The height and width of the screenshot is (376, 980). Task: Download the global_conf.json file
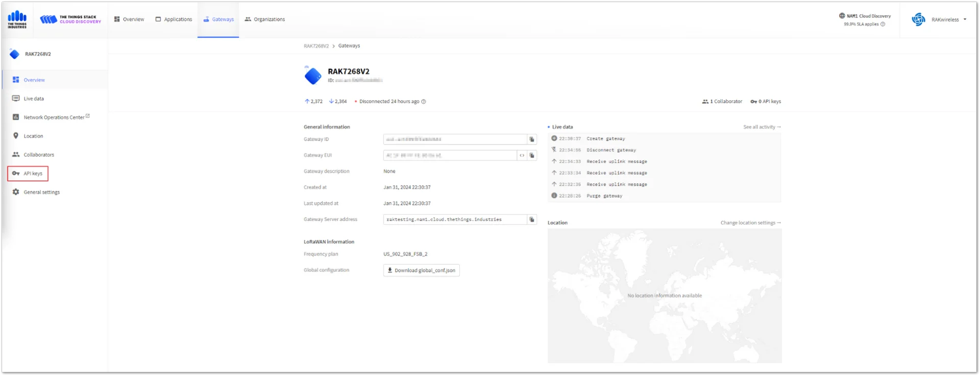(x=421, y=270)
